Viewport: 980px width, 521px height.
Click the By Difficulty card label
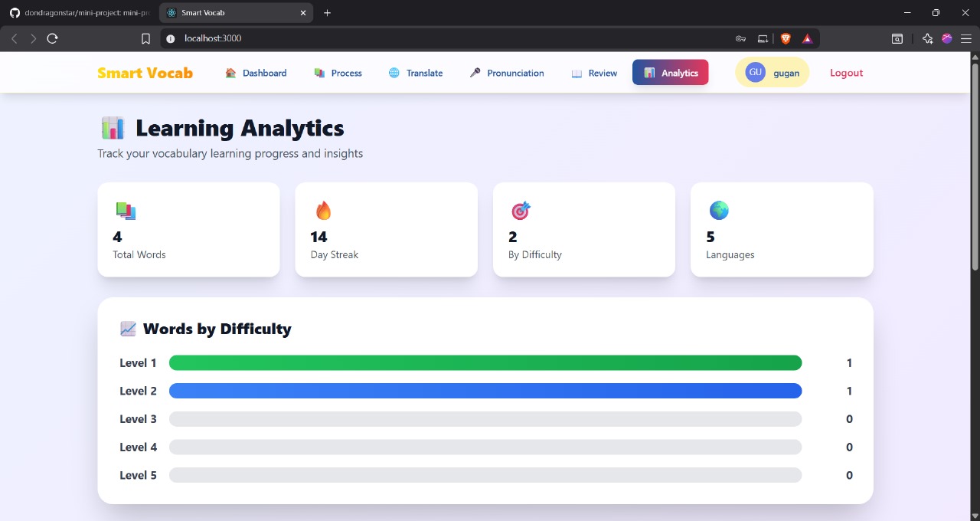(x=534, y=254)
